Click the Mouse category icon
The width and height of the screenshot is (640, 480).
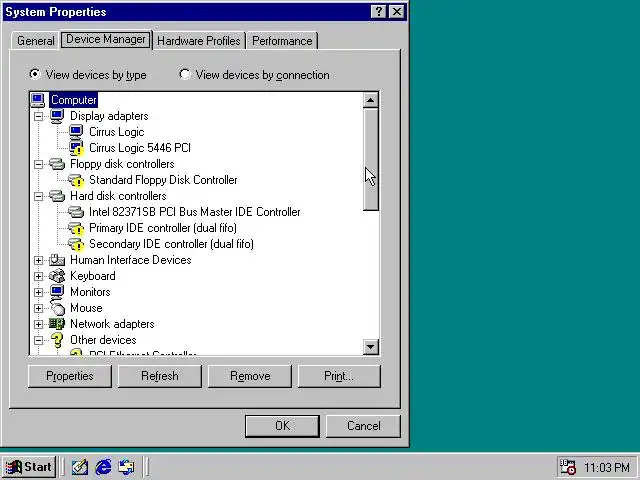[x=58, y=308]
